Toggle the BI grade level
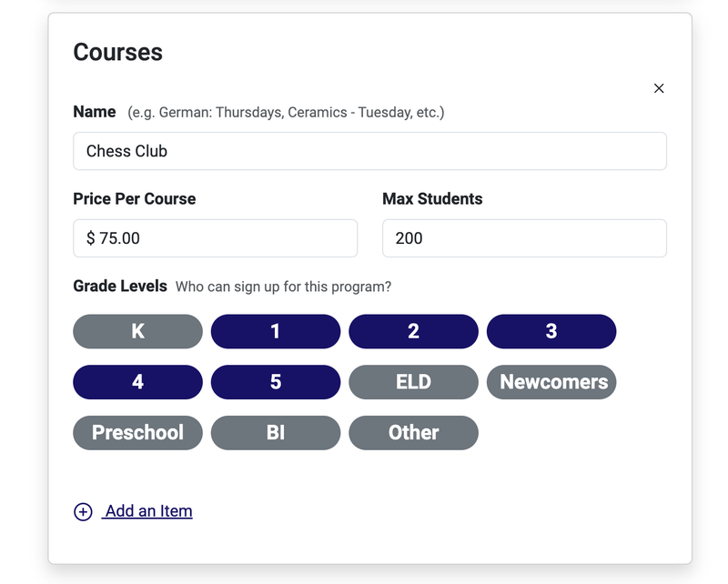The image size is (728, 584). pyautogui.click(x=276, y=433)
